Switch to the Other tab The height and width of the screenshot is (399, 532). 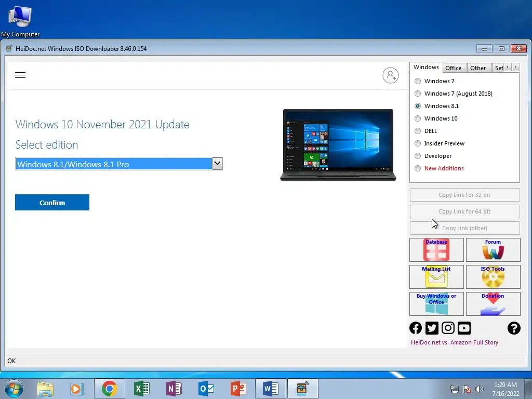tap(478, 68)
